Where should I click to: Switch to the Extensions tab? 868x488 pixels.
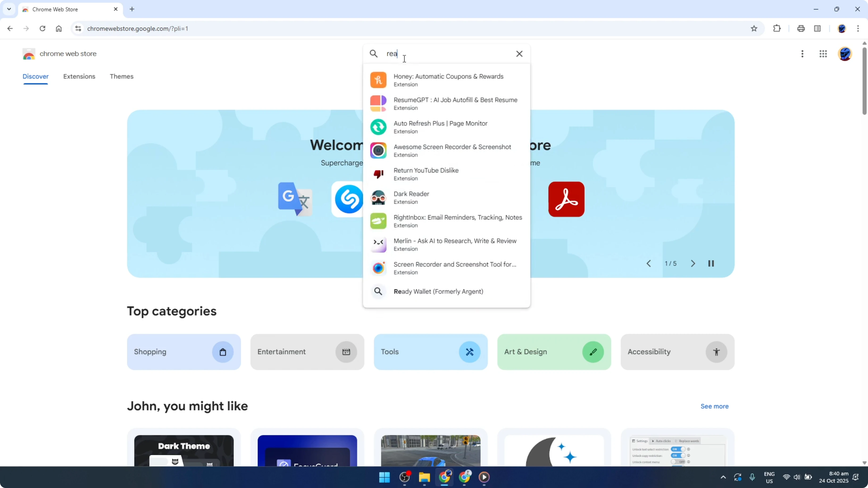79,76
